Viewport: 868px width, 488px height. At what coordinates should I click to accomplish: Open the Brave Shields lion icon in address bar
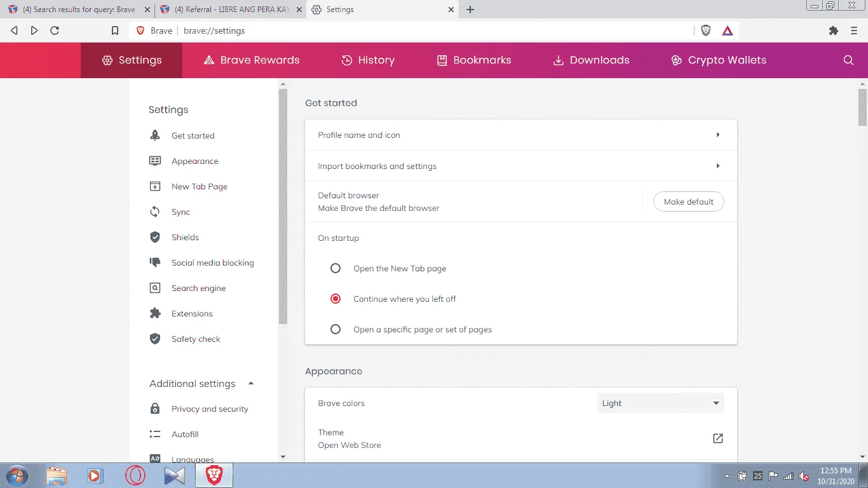[x=706, y=30]
